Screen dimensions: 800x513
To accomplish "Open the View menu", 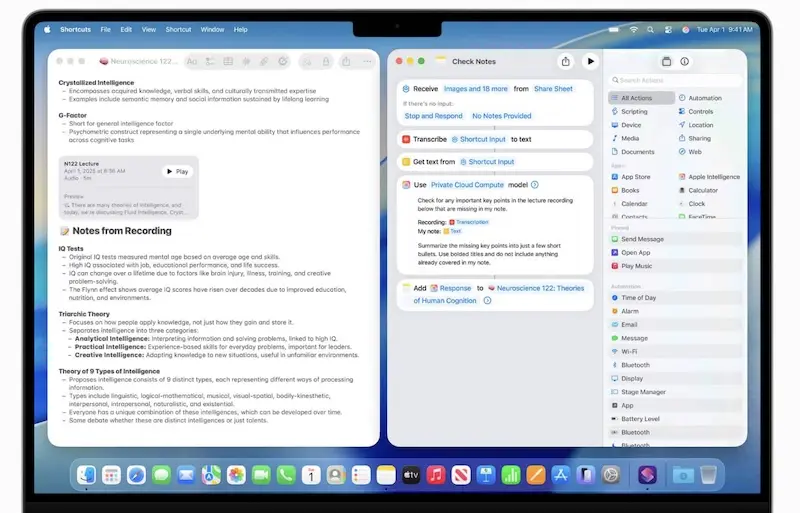I will (149, 30).
